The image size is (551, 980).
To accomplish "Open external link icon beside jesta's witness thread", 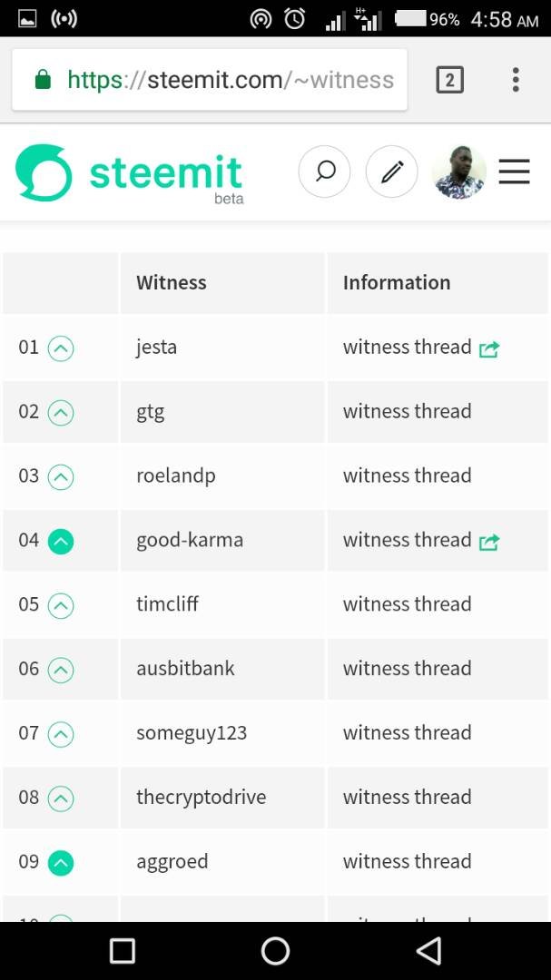I will tap(489, 349).
